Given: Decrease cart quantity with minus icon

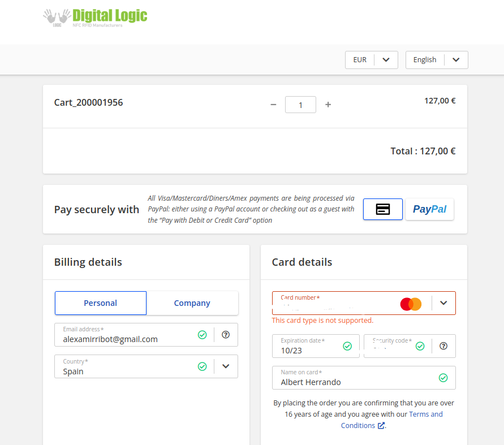Looking at the screenshot, I should point(273,105).
